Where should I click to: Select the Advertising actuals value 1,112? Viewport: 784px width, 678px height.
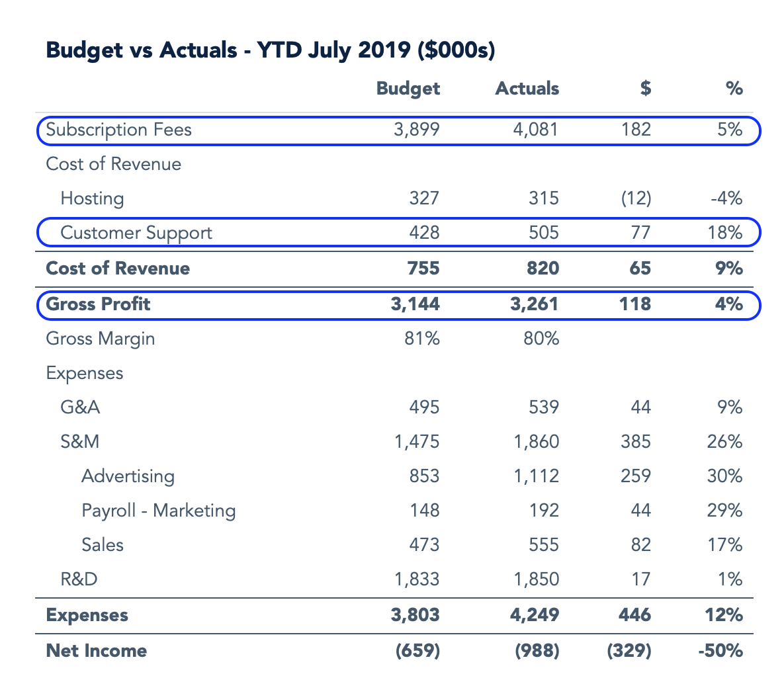(537, 476)
